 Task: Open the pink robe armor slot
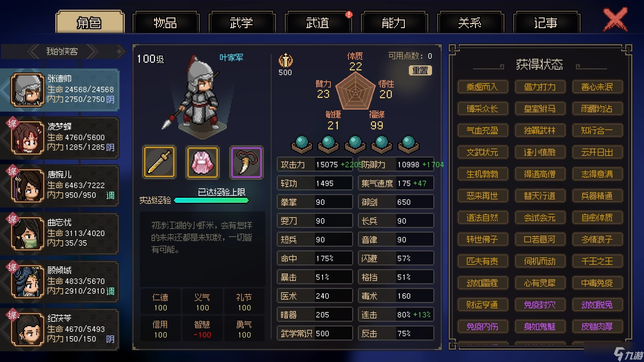[203, 162]
